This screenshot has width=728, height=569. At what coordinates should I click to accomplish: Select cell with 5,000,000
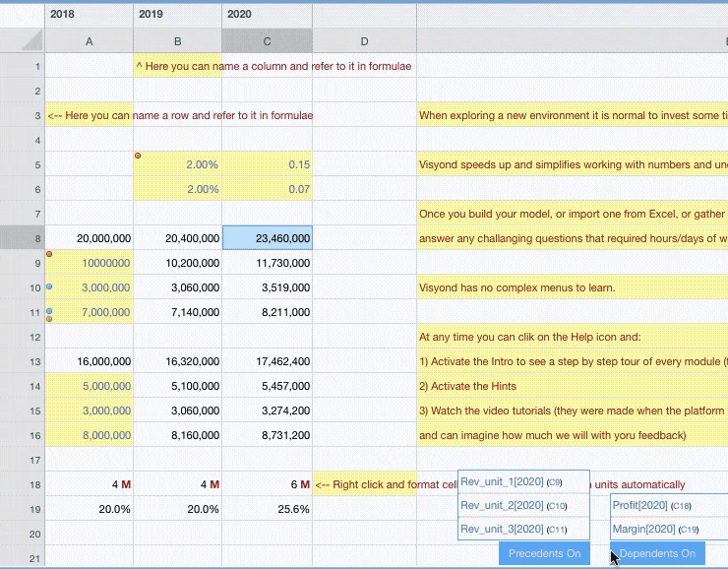point(90,386)
